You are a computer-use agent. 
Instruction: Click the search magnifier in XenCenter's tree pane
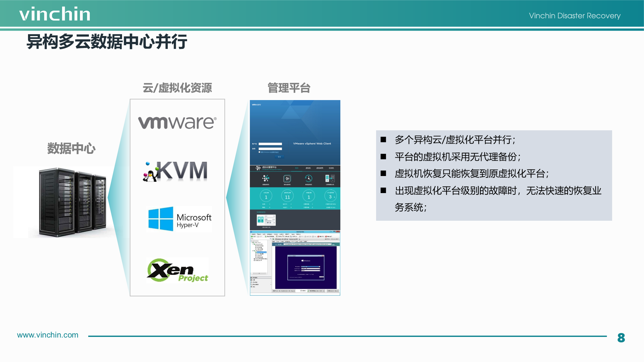coord(270,239)
